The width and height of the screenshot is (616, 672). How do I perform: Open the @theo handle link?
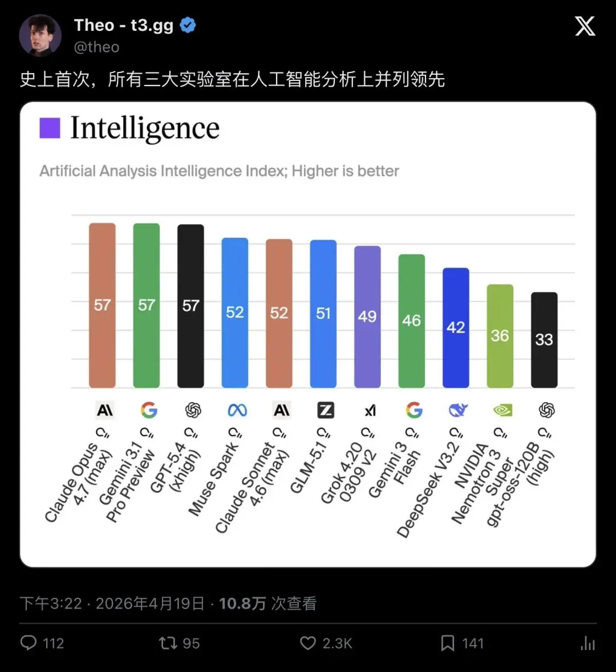point(96,47)
